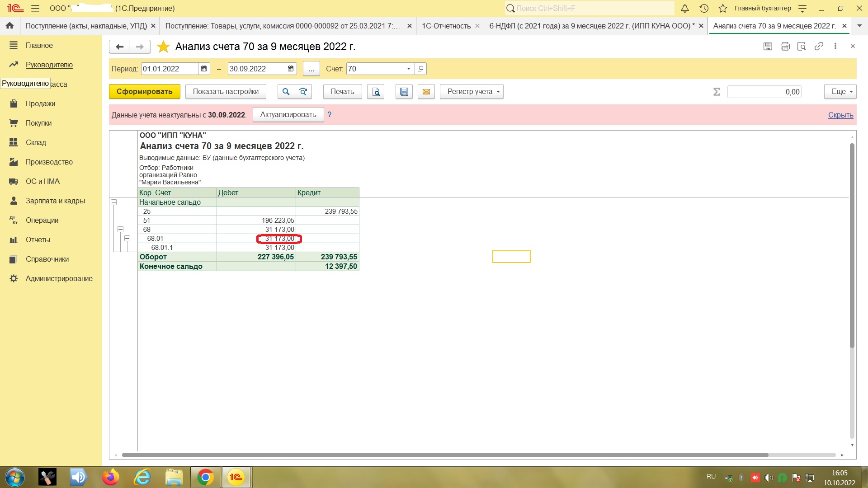This screenshot has height=488, width=868.
Task: Open period selection ellipsis button
Action: (311, 69)
